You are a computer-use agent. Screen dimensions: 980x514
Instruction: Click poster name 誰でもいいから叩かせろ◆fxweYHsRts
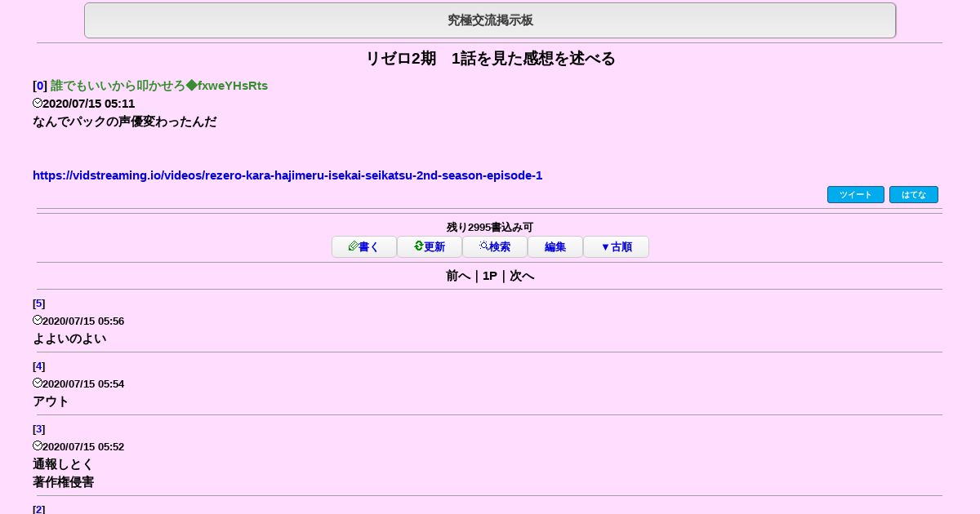(x=159, y=86)
